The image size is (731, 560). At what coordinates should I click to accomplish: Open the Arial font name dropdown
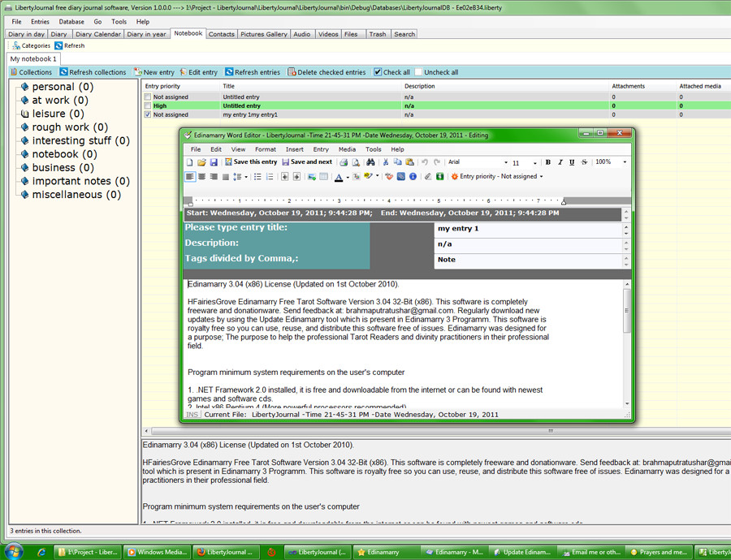click(x=506, y=162)
